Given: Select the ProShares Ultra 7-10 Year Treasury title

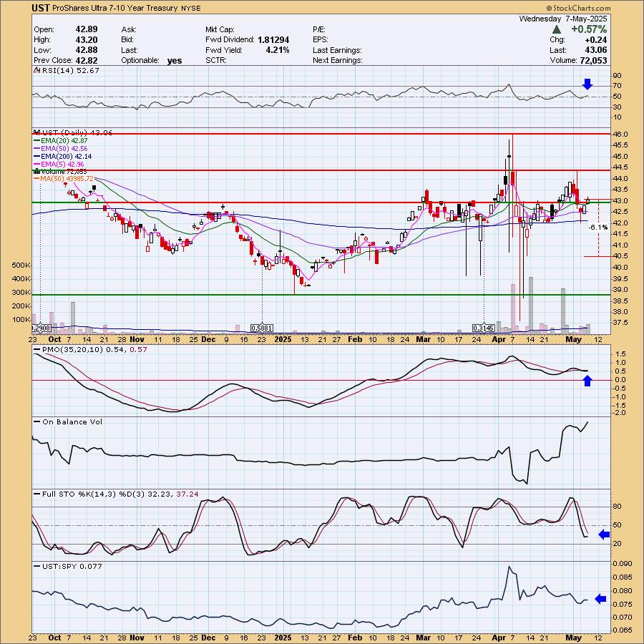Looking at the screenshot, I should click(115, 8).
